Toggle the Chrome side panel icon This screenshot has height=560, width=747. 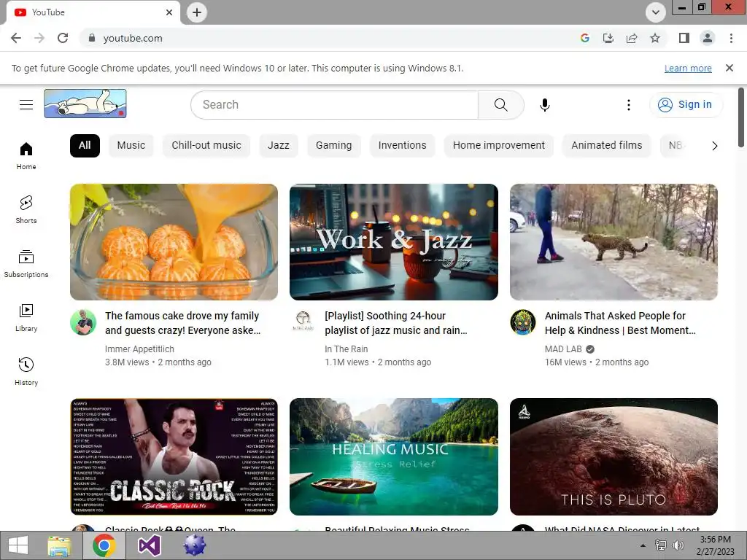pos(684,38)
